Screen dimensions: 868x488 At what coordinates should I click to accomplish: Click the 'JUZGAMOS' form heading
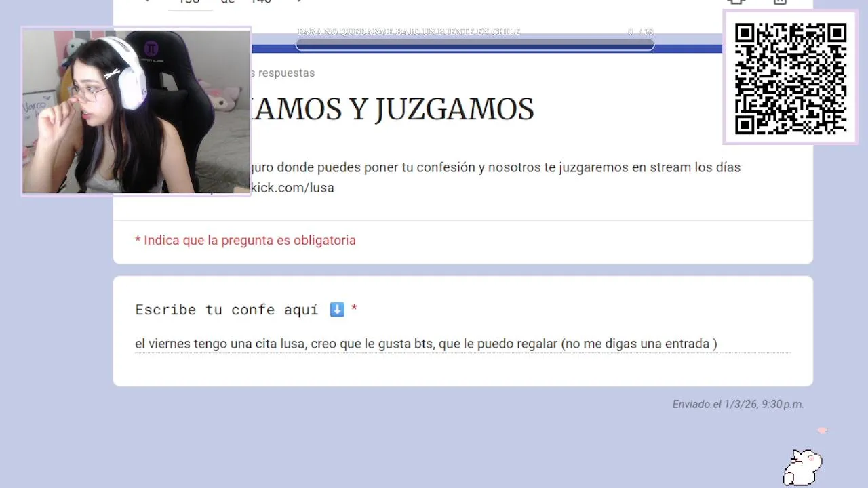pos(454,109)
